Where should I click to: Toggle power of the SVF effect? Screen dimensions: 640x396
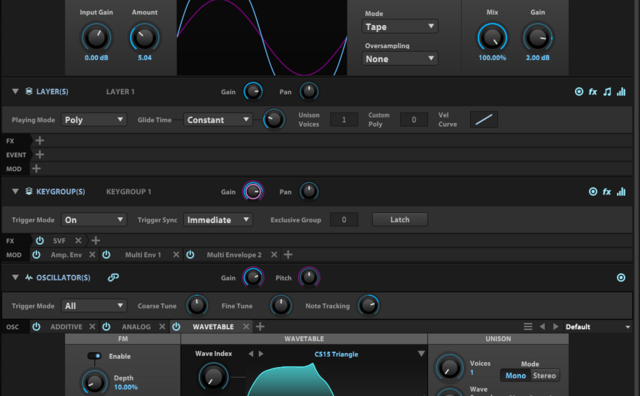(x=40, y=240)
